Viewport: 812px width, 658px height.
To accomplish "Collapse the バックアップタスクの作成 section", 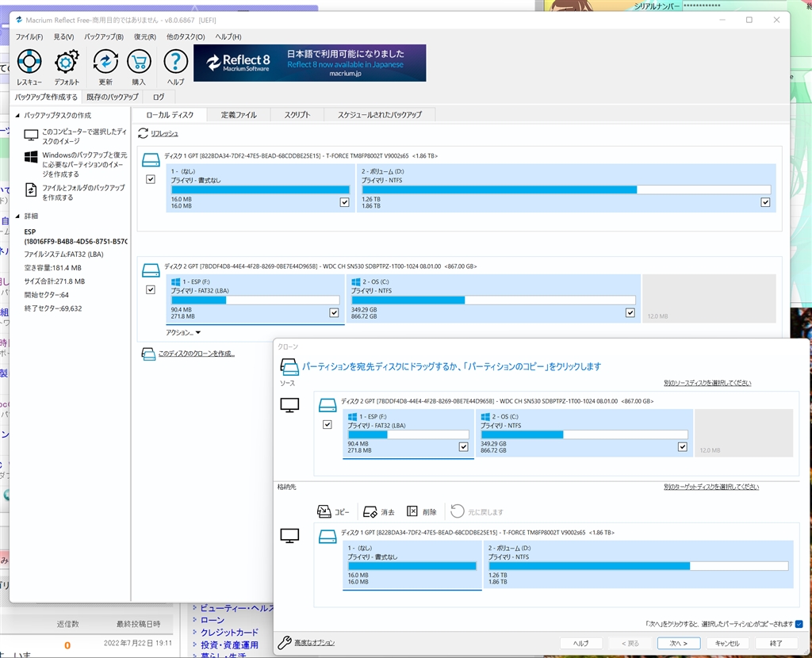I will [x=17, y=116].
